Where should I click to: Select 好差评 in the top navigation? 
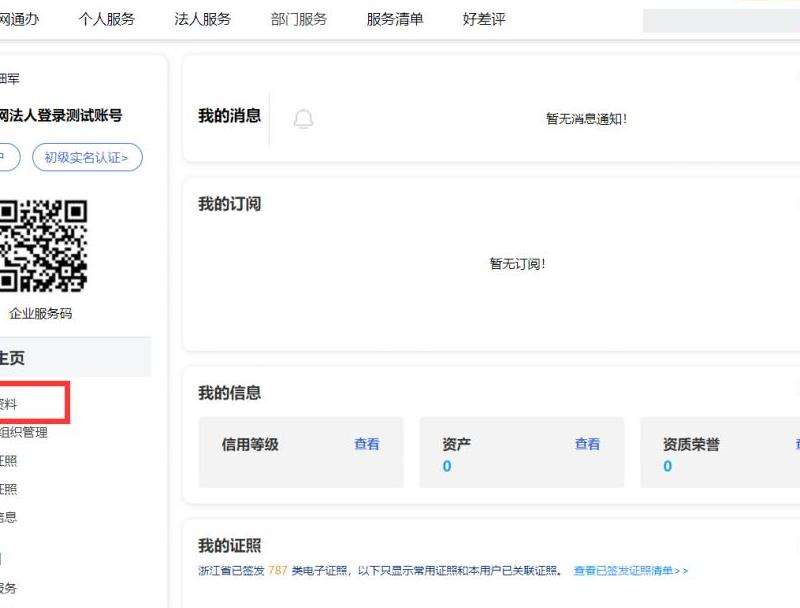coord(484,19)
